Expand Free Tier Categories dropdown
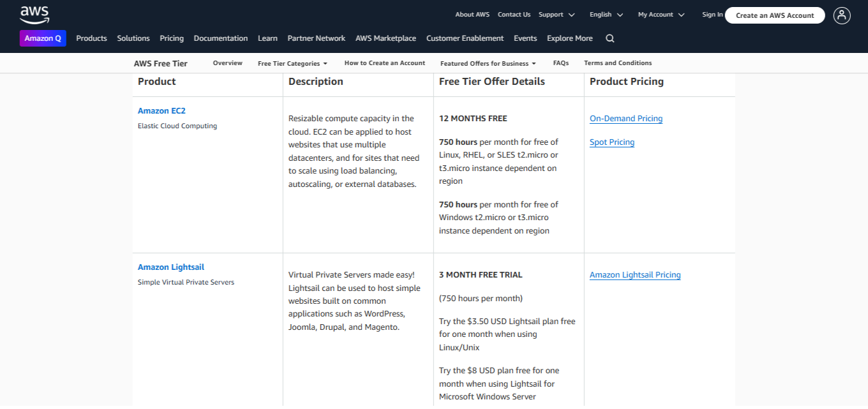This screenshot has width=868, height=409. click(292, 64)
